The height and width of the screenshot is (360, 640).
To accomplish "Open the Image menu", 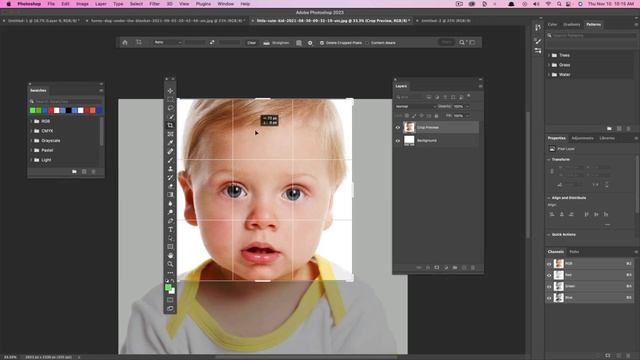I will (82, 4).
